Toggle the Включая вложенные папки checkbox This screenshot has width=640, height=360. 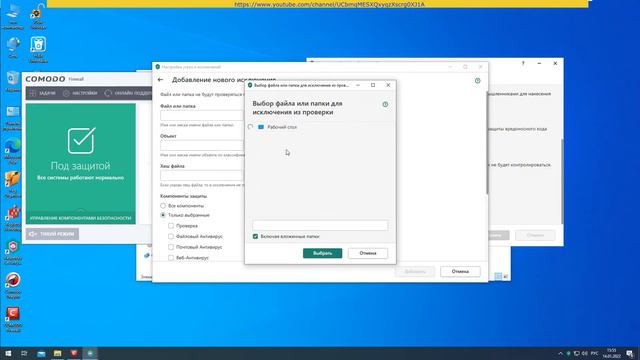click(256, 236)
